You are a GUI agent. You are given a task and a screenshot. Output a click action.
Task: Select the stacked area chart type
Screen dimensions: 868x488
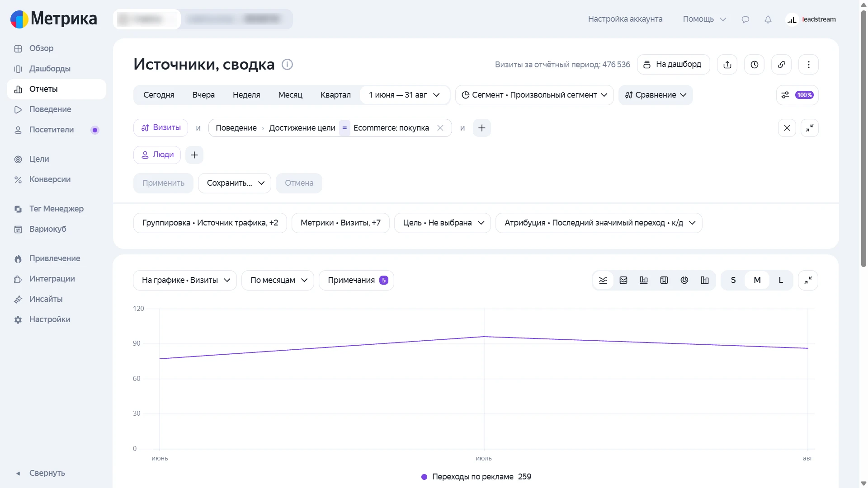[x=623, y=280]
